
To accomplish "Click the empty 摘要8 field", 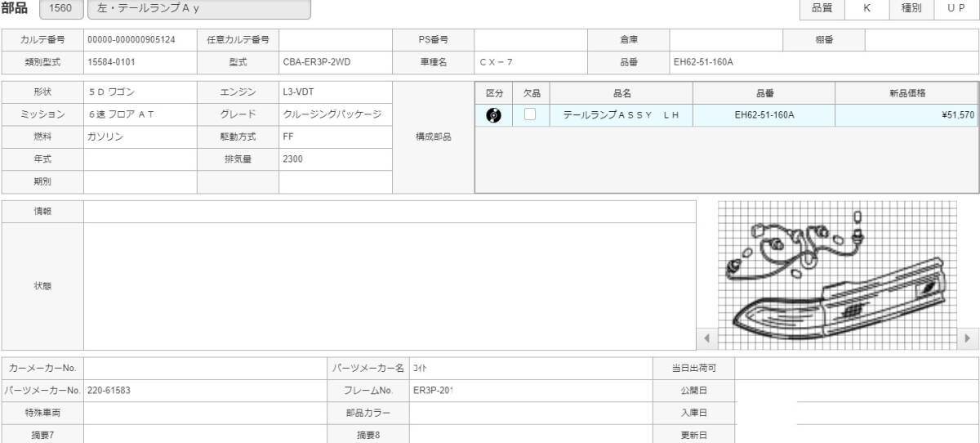I will (x=531, y=435).
